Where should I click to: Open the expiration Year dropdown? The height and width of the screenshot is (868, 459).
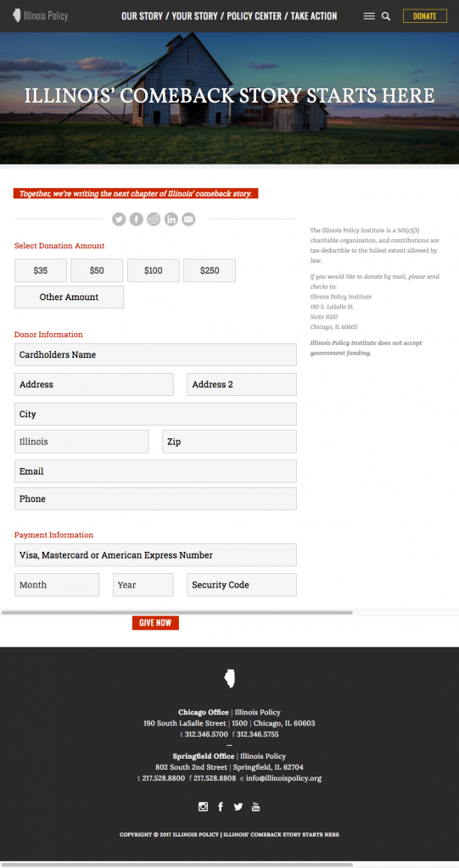point(143,585)
